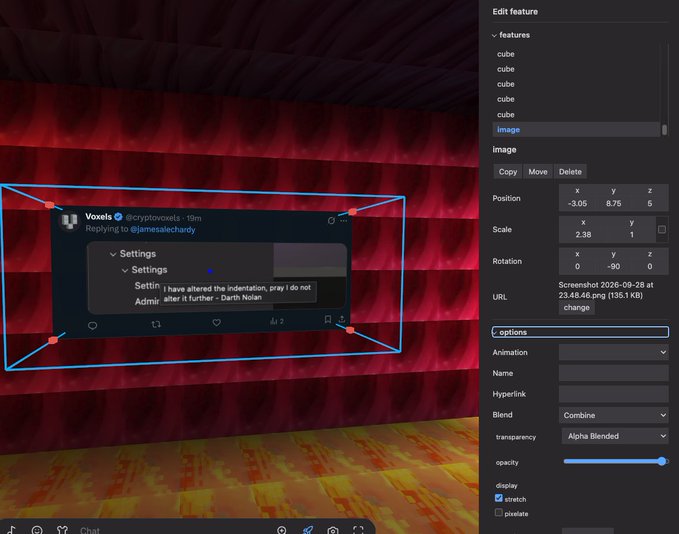Open the Blend dropdown showing Combine

tap(614, 415)
